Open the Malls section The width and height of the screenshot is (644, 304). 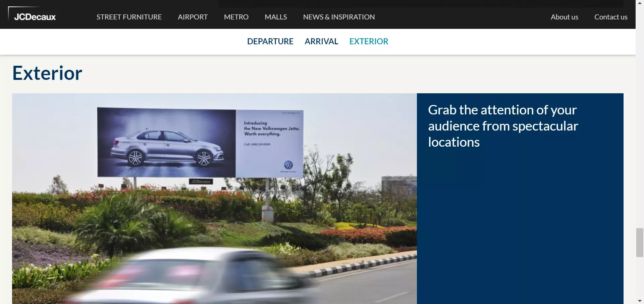(x=276, y=17)
